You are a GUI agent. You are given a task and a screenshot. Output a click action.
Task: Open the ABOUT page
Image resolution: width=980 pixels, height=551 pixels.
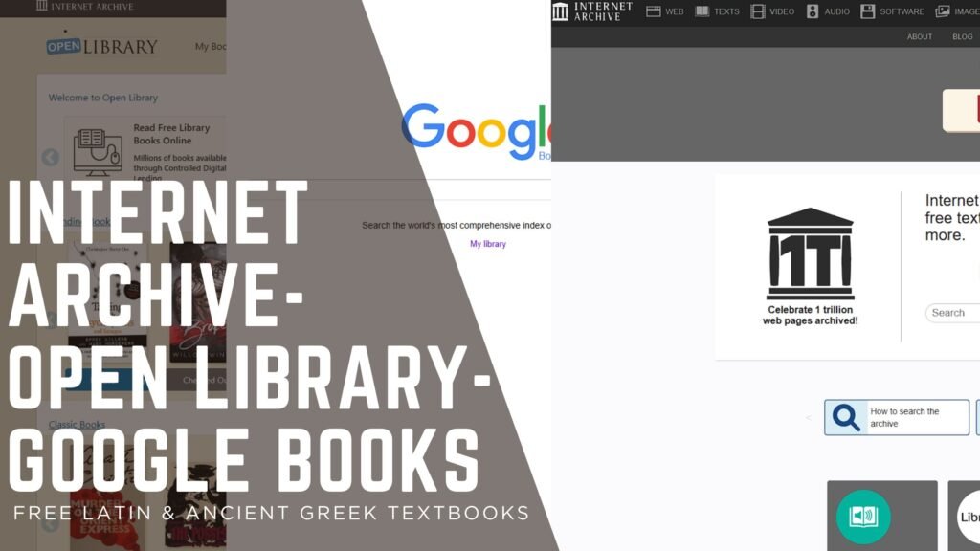tap(919, 36)
